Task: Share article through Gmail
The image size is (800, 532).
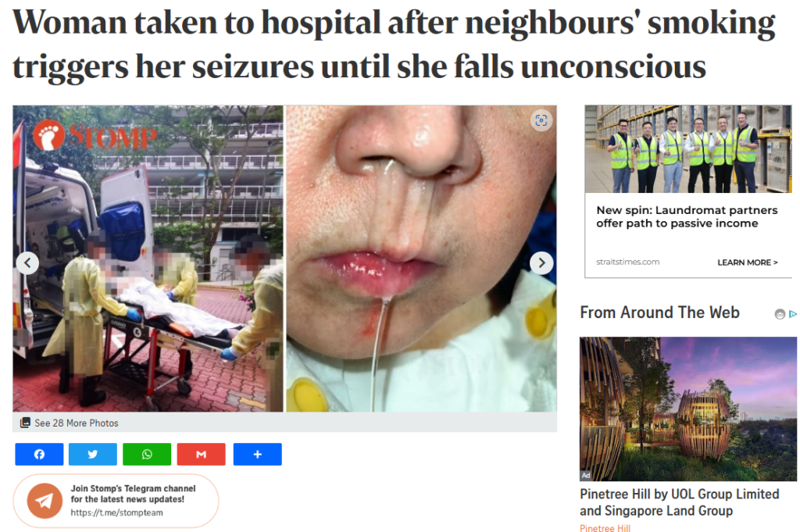Action: point(201,454)
